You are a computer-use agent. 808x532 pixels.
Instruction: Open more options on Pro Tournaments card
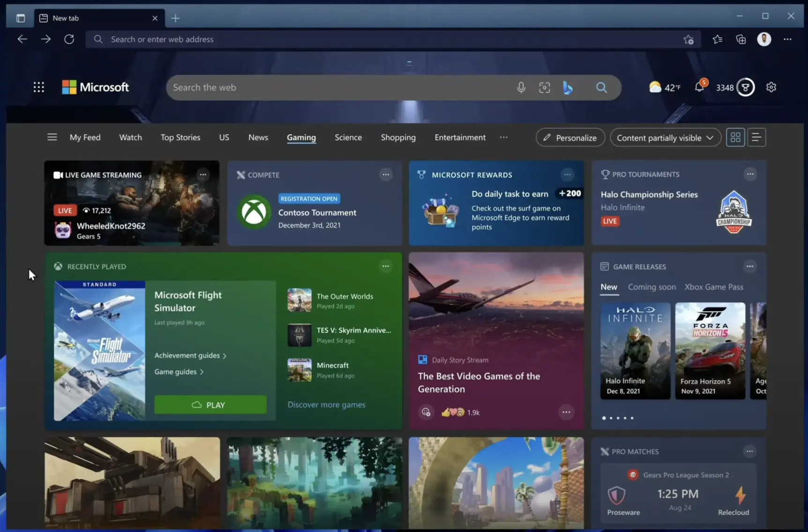(x=750, y=174)
